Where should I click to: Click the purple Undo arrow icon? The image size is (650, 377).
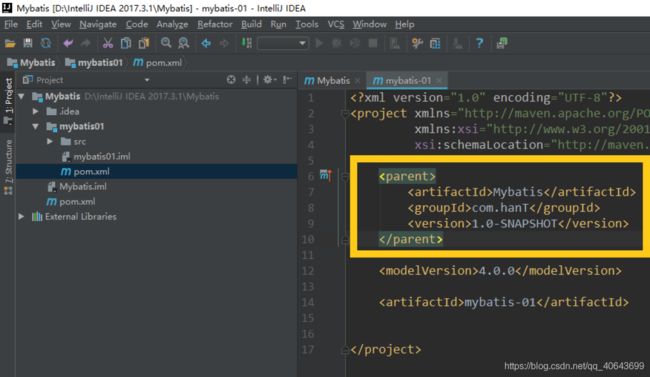coord(68,43)
